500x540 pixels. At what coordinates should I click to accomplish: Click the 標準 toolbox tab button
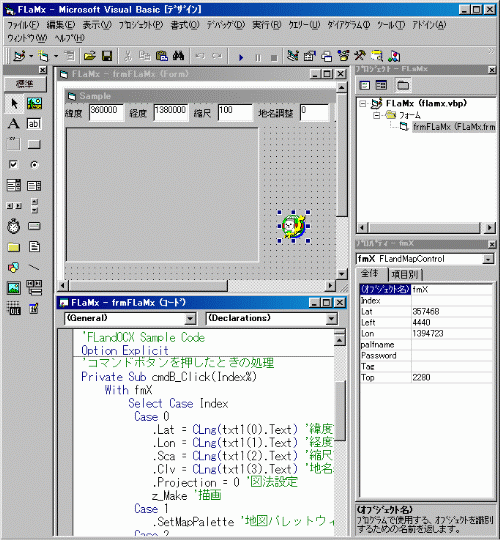[x=25, y=84]
